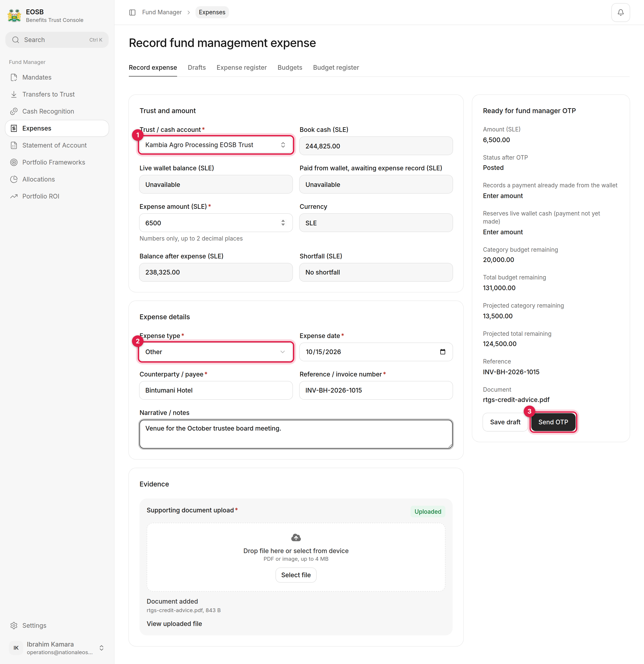Select the Record expense tab

coord(153,68)
